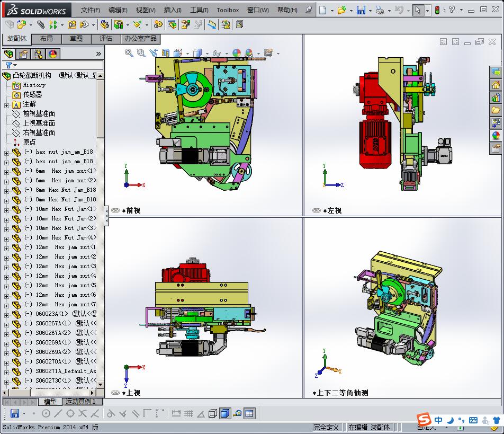Switch to the 草图 tab

tap(76, 39)
